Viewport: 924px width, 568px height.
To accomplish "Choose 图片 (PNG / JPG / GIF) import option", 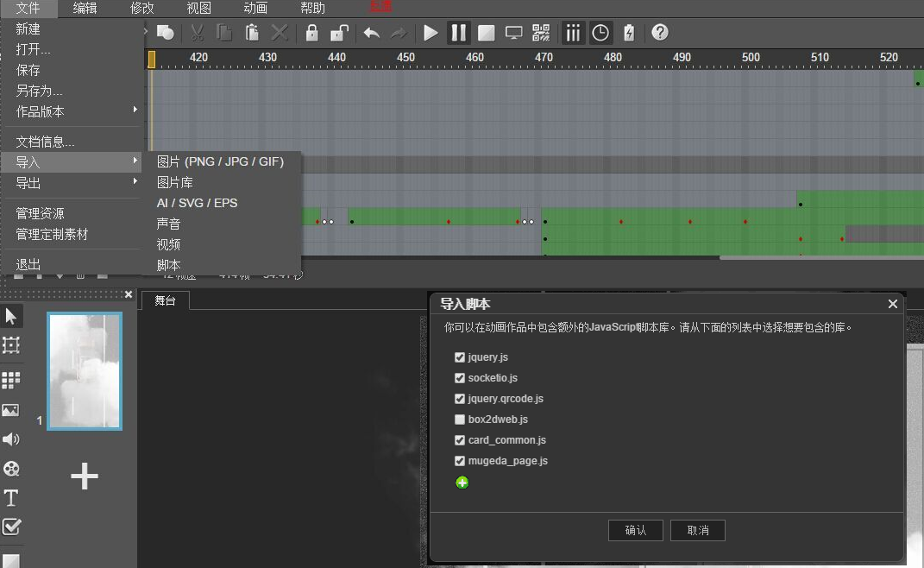I will 220,161.
